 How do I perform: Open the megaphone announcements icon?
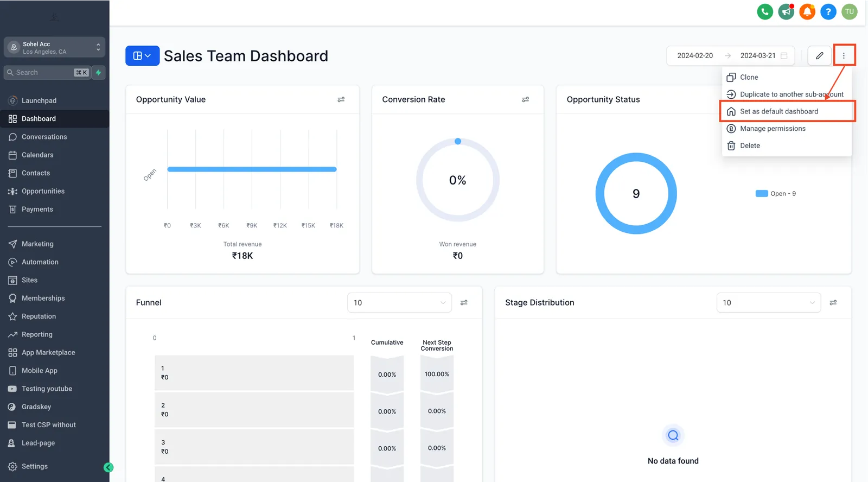(786, 11)
